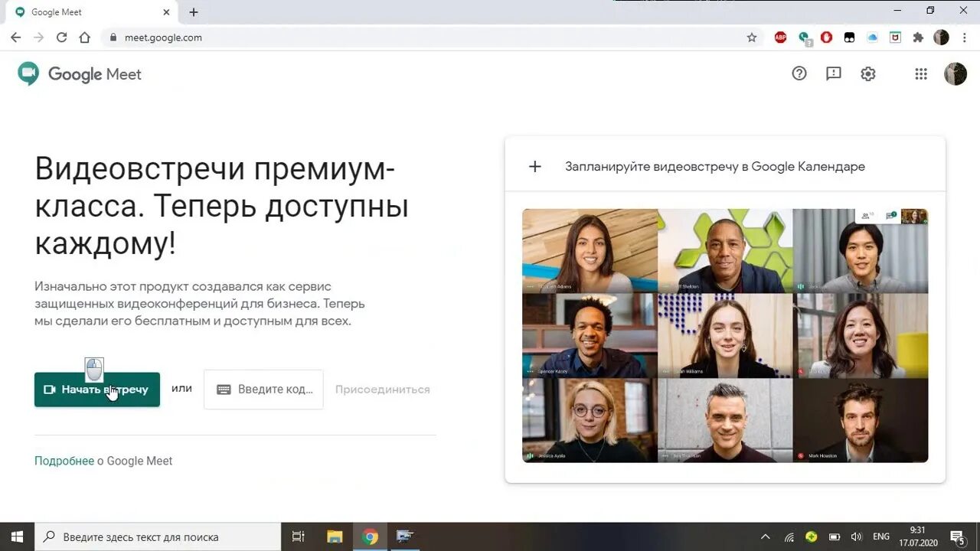Go back with the browser back arrow

click(x=15, y=37)
